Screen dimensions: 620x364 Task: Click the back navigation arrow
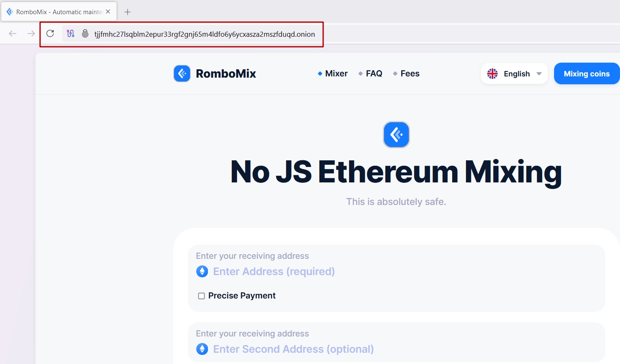tap(13, 34)
